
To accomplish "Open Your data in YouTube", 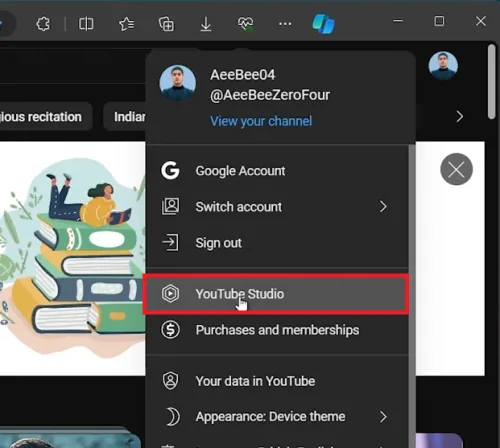I will point(277,381).
